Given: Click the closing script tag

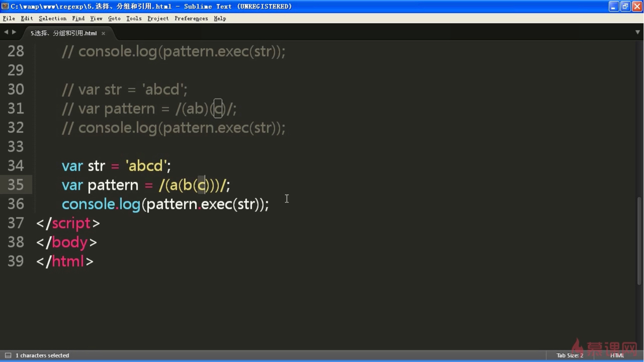Looking at the screenshot, I should [68, 223].
